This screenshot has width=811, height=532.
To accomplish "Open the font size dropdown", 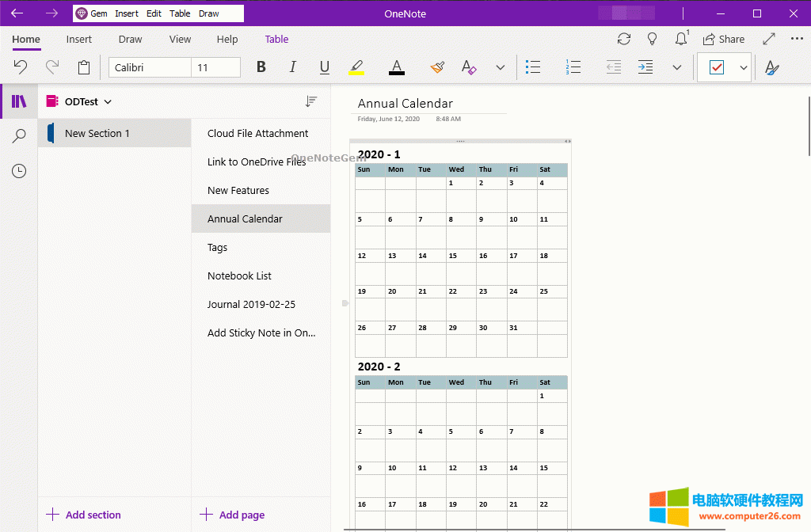I will pyautogui.click(x=216, y=67).
